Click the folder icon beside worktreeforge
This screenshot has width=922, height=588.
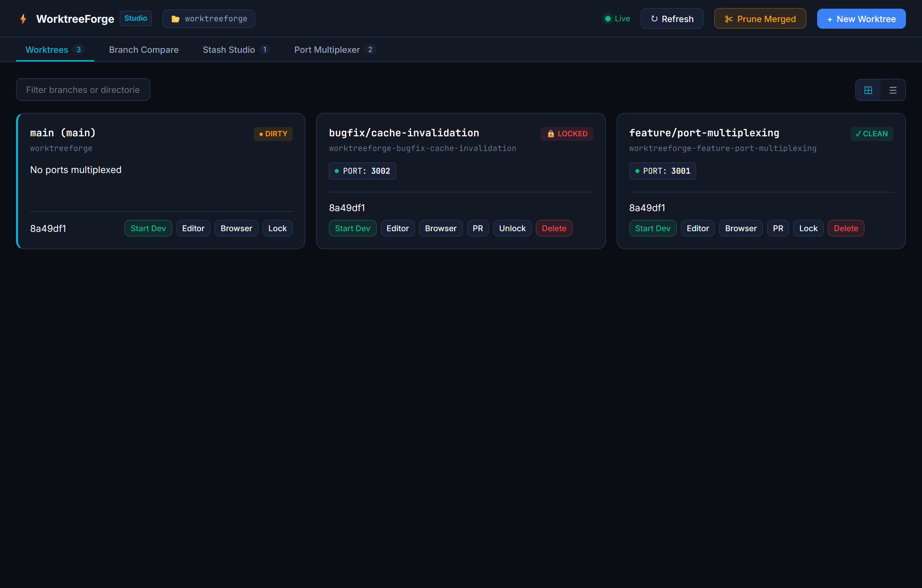click(175, 19)
